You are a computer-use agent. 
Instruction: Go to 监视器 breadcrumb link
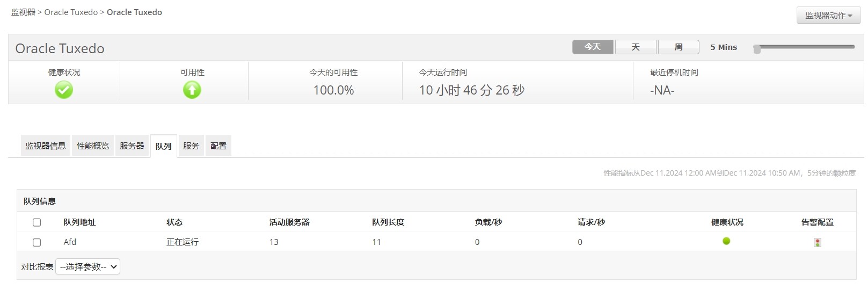coord(23,12)
